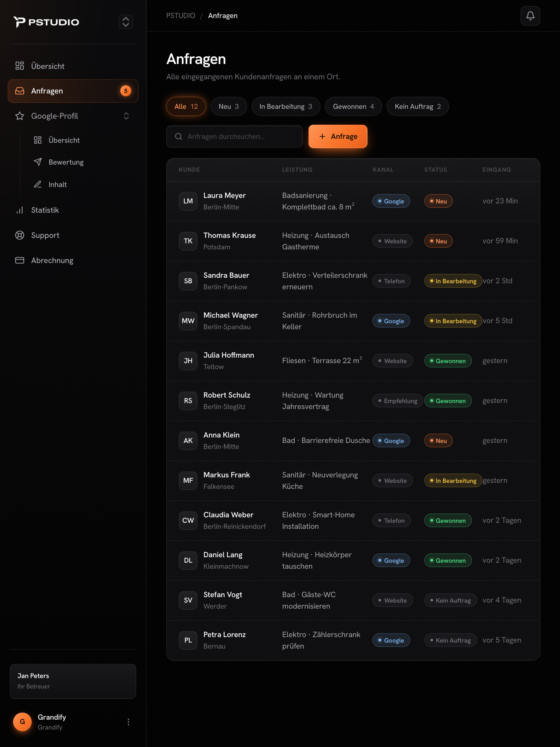
Task: Click 'vor 5 Tagen' timestamp
Action: point(501,640)
